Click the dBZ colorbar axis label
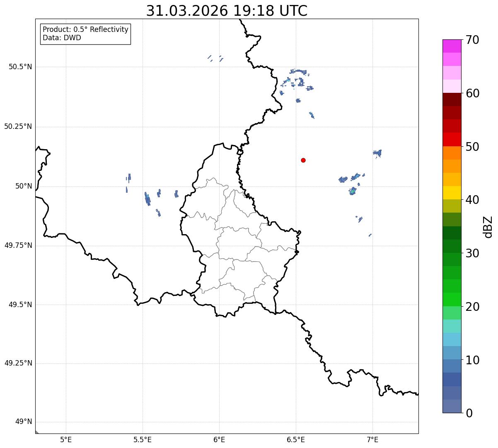Screen dimensions: 498x448 tap(488, 227)
